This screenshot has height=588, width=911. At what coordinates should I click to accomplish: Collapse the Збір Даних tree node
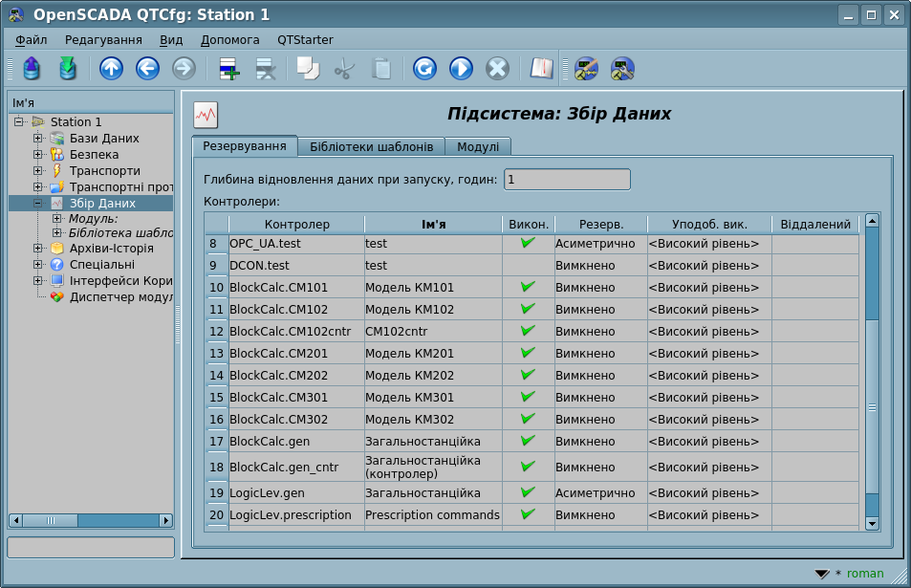click(38, 204)
